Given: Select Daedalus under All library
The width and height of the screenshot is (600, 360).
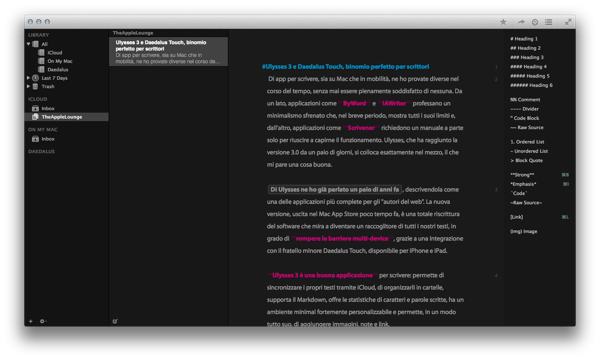Looking at the screenshot, I should click(58, 69).
